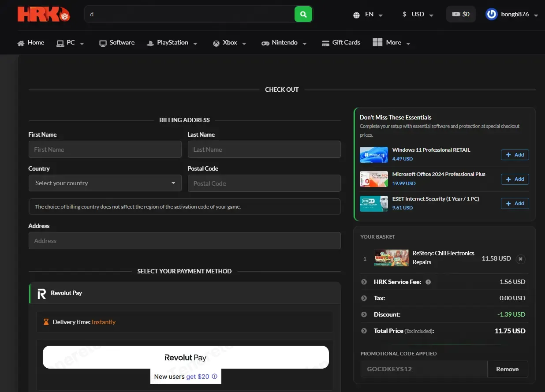Click the arrow icon beside Total Price
Viewport: 545px width, 392px height.
point(364,331)
